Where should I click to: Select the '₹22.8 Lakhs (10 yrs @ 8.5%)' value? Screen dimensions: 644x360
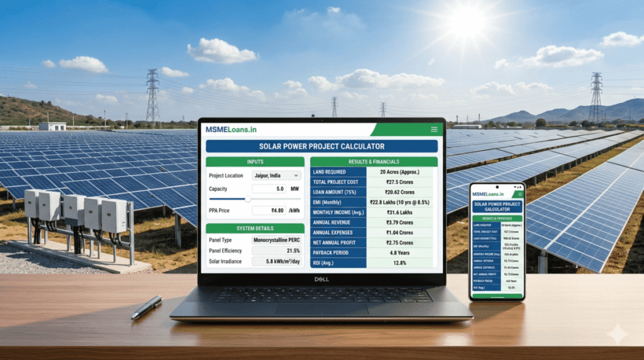(x=399, y=202)
